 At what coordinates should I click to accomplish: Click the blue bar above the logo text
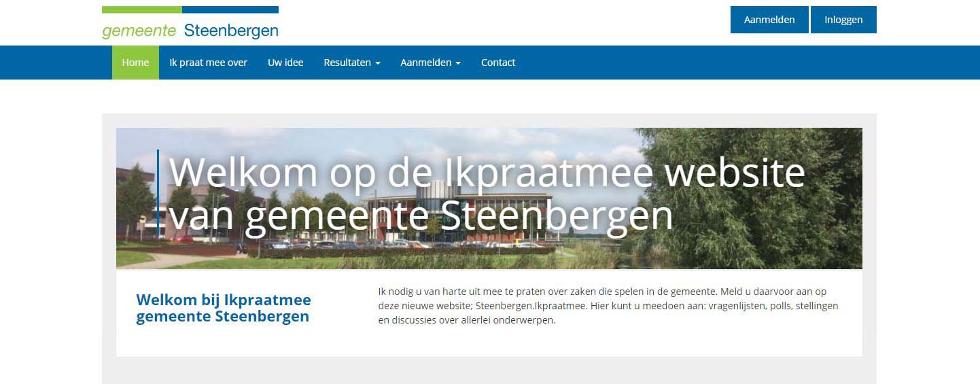(x=230, y=10)
